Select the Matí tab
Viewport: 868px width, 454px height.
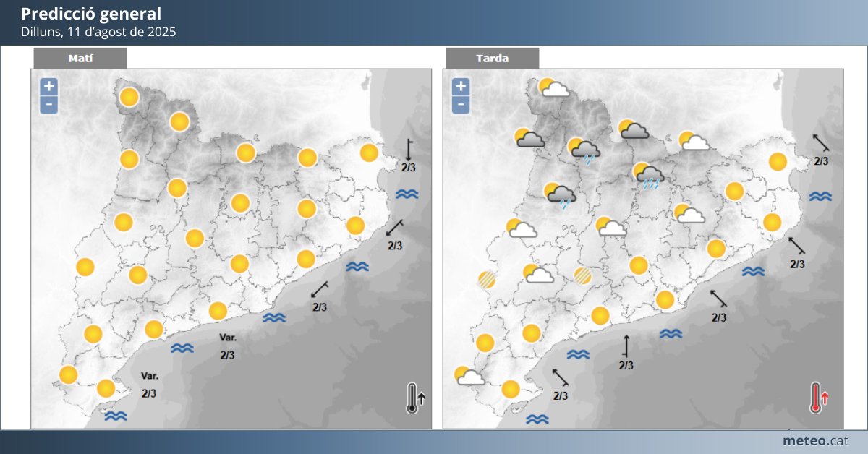coord(80,58)
